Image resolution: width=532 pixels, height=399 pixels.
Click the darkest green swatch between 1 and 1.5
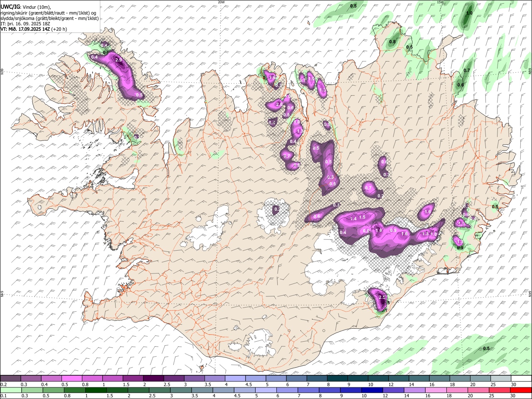click(96, 390)
